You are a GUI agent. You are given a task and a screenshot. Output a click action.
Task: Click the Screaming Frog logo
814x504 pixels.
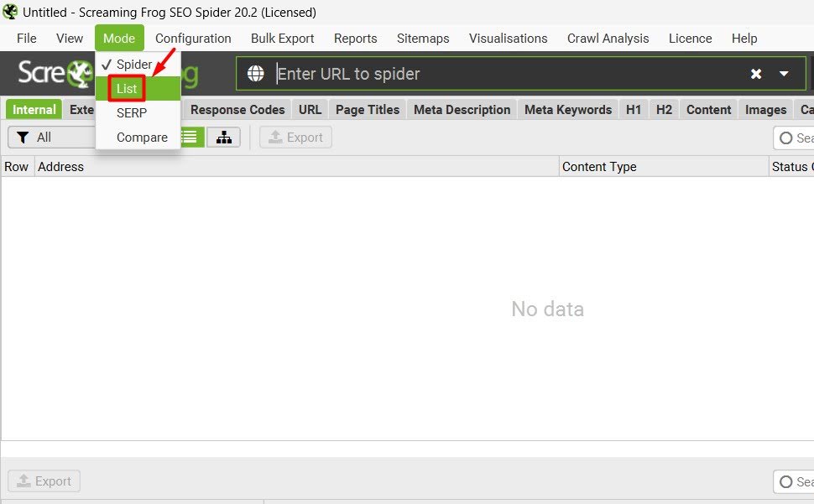(x=56, y=73)
